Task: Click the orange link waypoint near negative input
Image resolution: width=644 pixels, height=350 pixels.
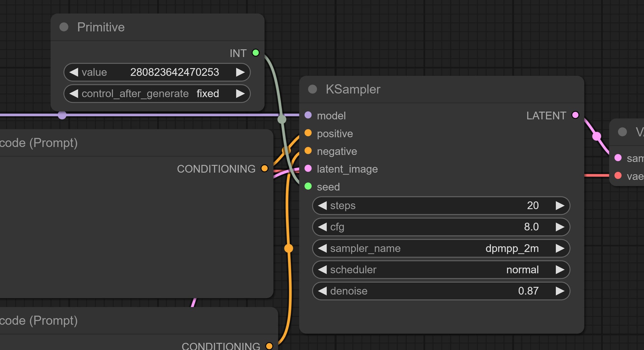Action: (286, 150)
